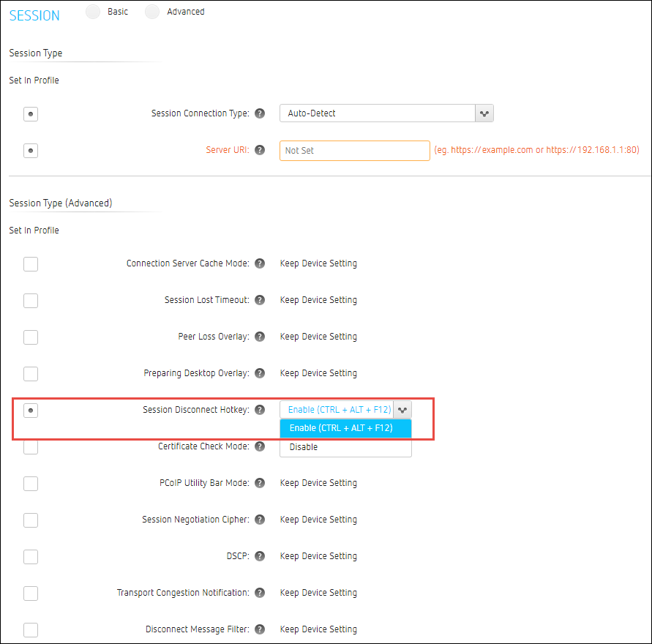Show help for Peer Loss Overlay

[260, 337]
